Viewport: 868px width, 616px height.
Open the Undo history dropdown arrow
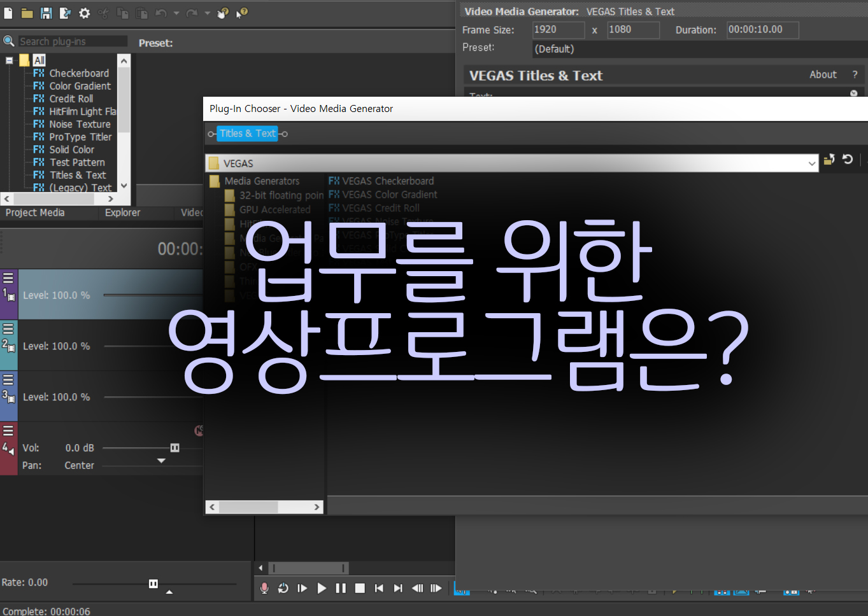(x=176, y=13)
